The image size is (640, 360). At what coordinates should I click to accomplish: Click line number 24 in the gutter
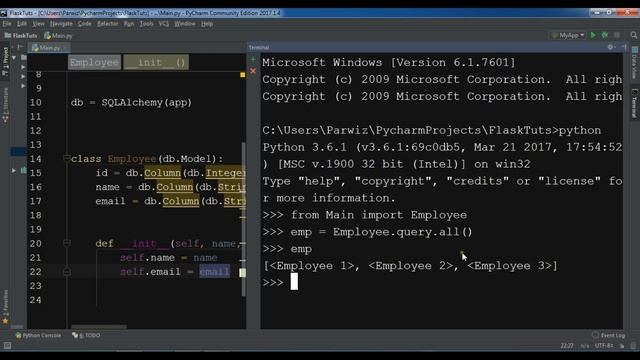(x=36, y=300)
